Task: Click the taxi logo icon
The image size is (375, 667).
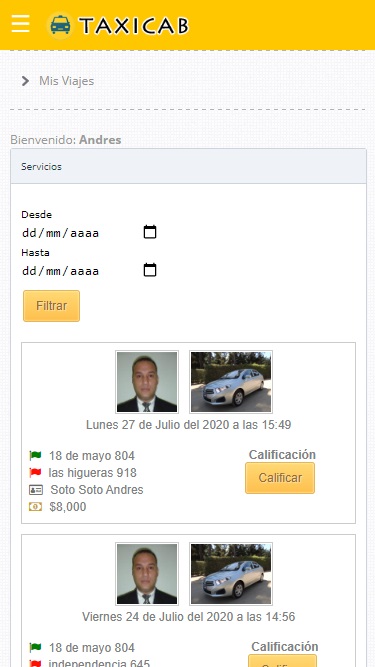Action: (x=60, y=26)
